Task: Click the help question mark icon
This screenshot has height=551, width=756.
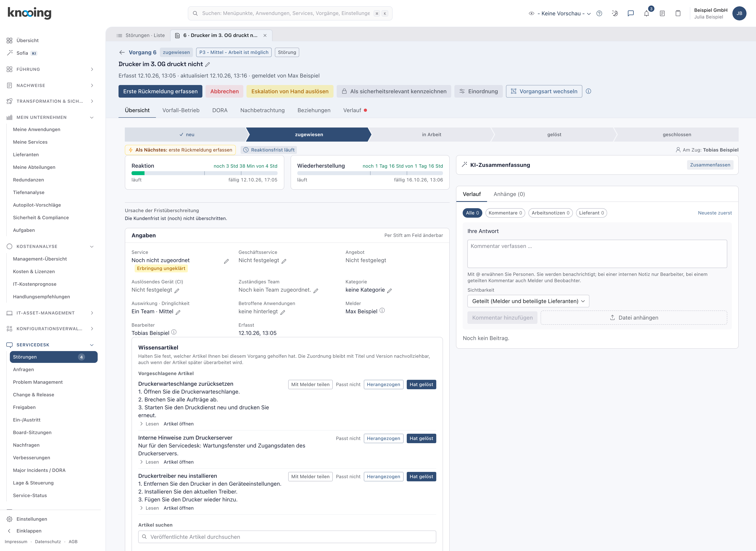Action: click(x=599, y=13)
